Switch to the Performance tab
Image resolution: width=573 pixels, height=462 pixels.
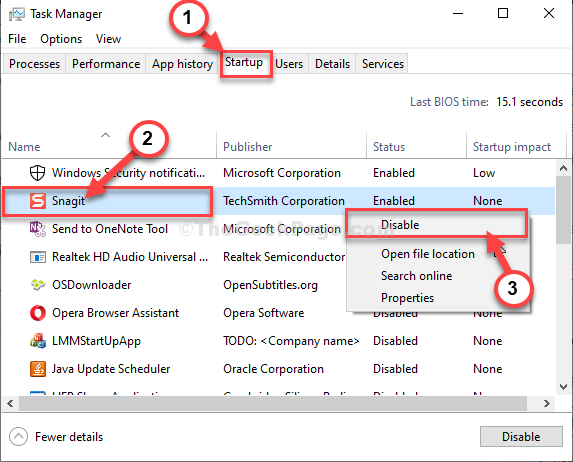pos(106,64)
